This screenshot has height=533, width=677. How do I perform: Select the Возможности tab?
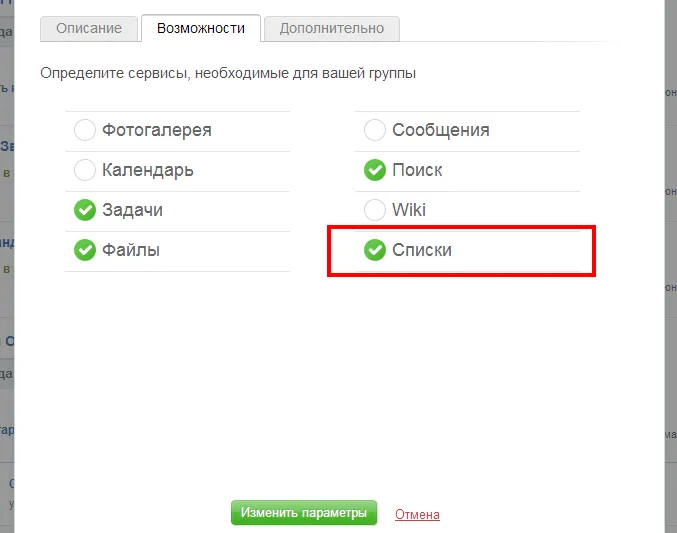201,29
